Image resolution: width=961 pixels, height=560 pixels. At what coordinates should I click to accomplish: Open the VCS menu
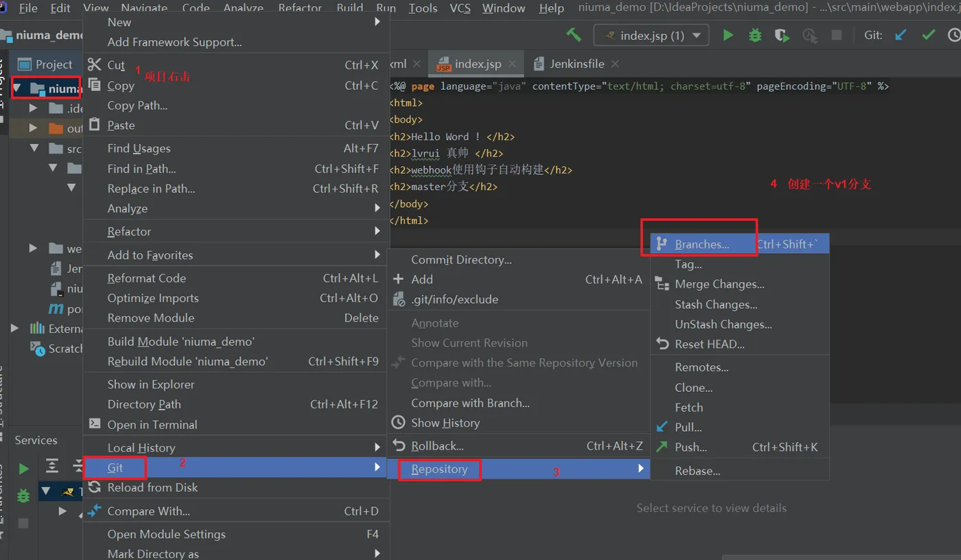click(x=460, y=8)
